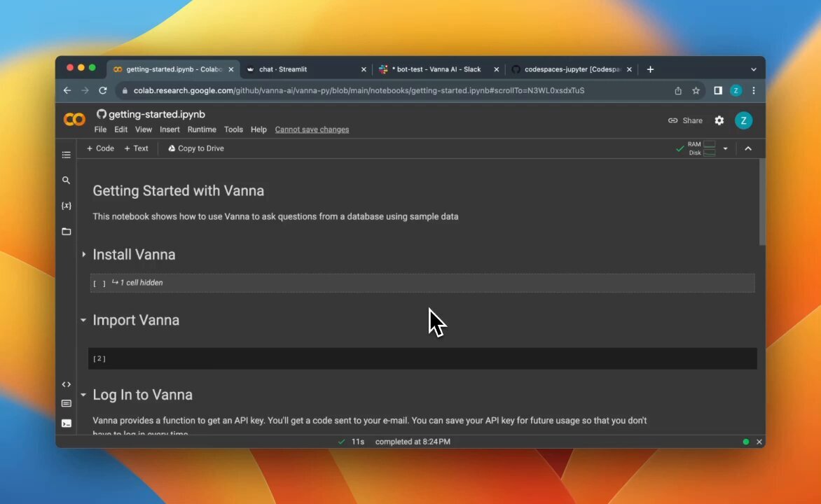Open the find and replace search icon
The width and height of the screenshot is (821, 504).
tap(66, 180)
